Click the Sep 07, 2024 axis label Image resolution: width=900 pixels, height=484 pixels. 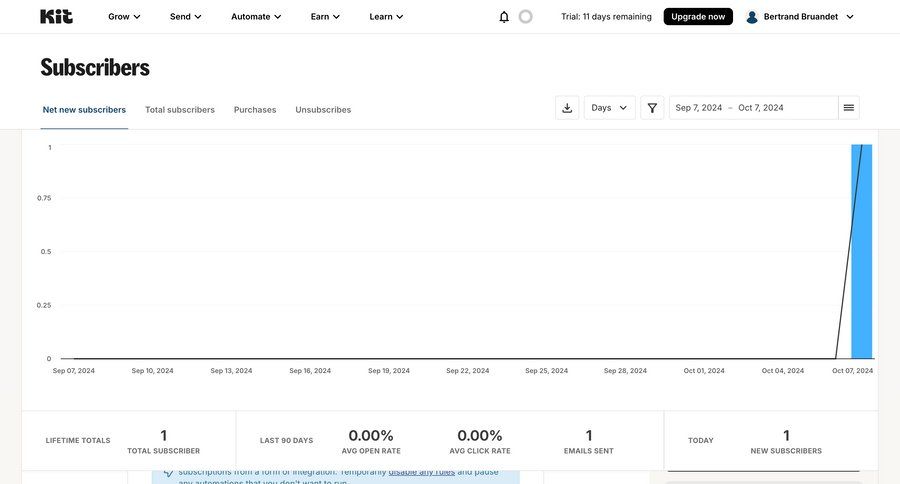coord(73,371)
